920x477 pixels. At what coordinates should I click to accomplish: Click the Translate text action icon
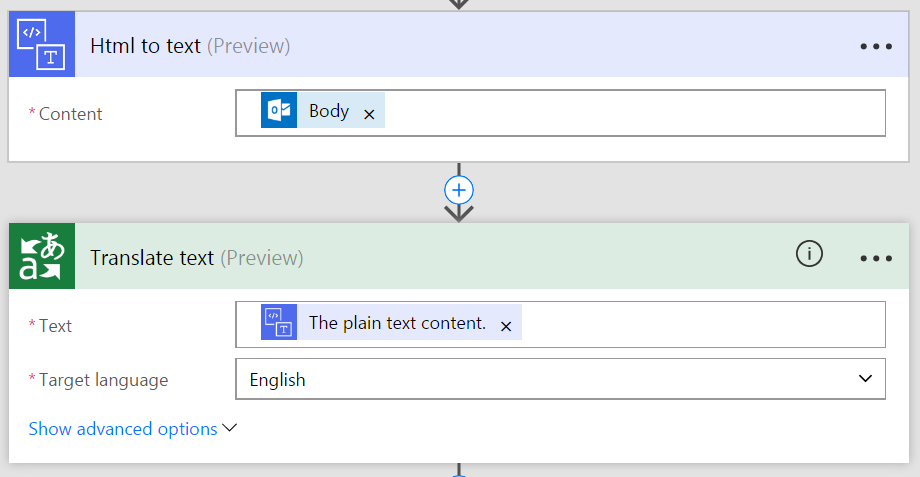click(x=42, y=257)
